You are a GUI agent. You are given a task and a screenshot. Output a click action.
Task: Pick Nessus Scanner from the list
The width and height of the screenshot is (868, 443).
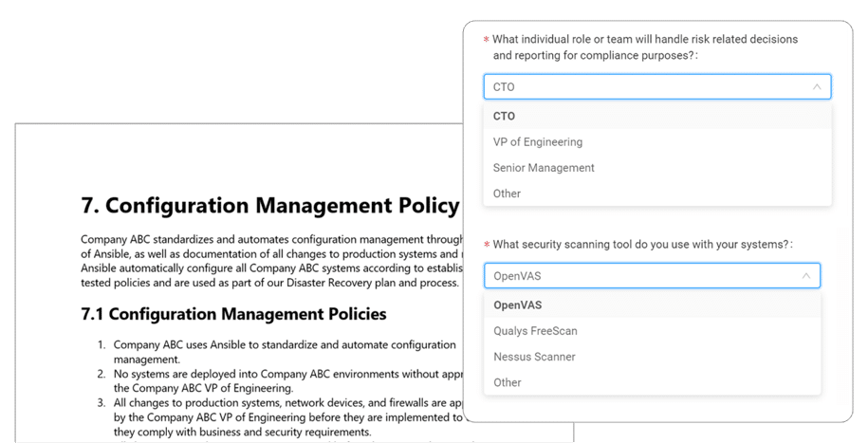652,357
